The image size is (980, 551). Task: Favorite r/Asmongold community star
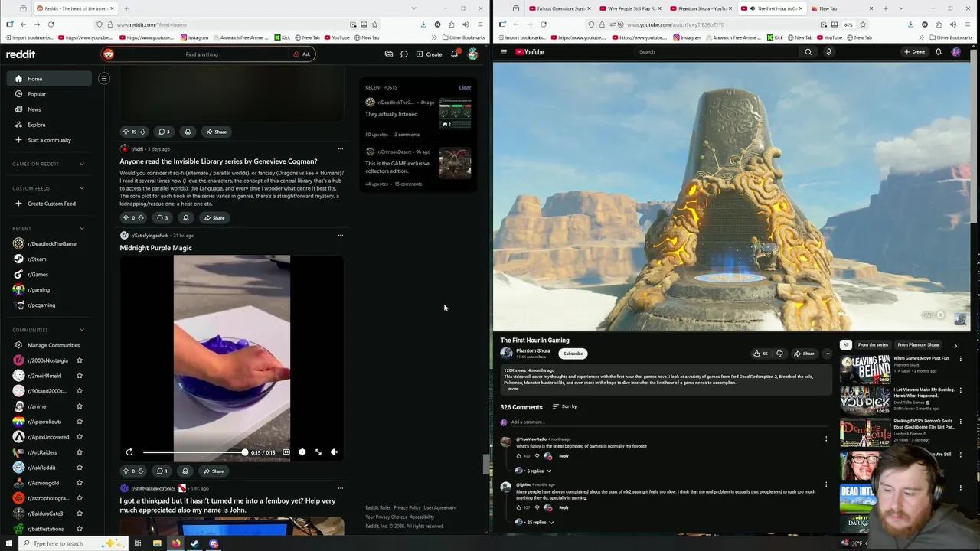click(80, 483)
